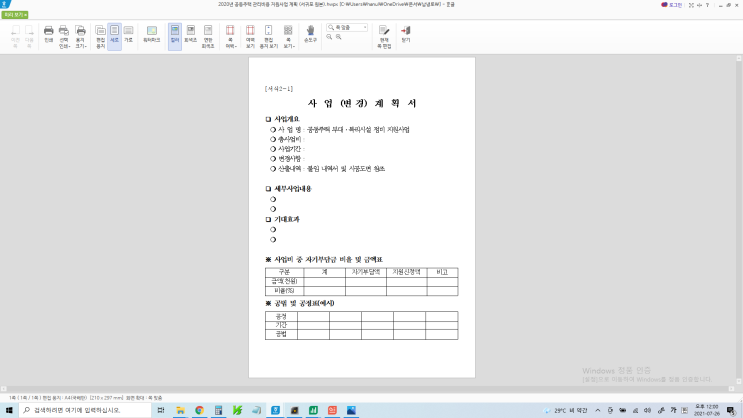The width and height of the screenshot is (743, 418).
Task: Click the Previous Page (이전 쪽) icon
Action: [15, 36]
